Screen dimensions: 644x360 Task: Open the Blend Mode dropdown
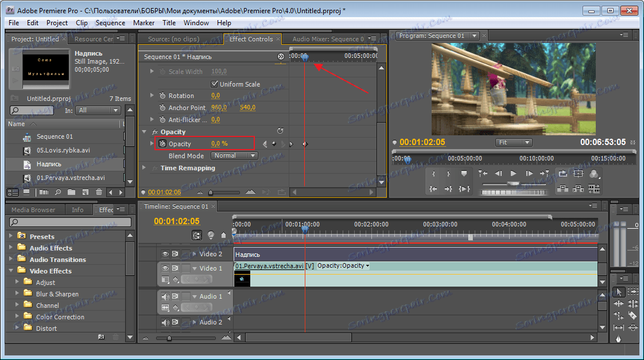pyautogui.click(x=234, y=155)
